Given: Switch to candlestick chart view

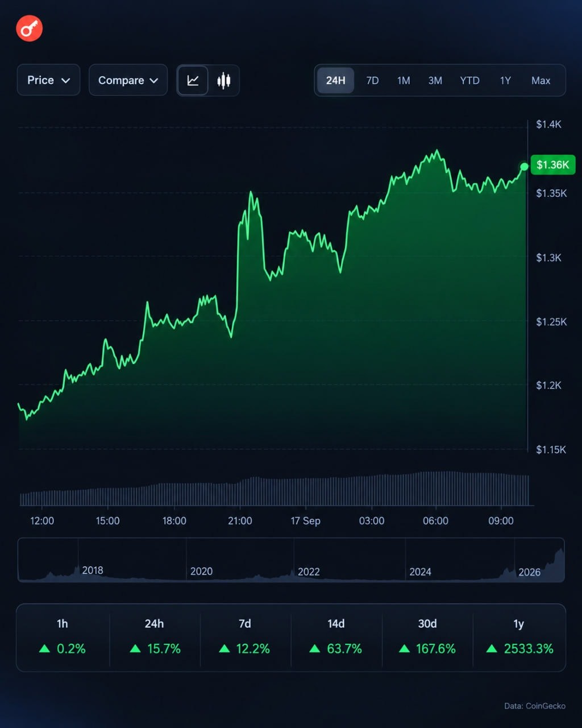Looking at the screenshot, I should (x=224, y=80).
